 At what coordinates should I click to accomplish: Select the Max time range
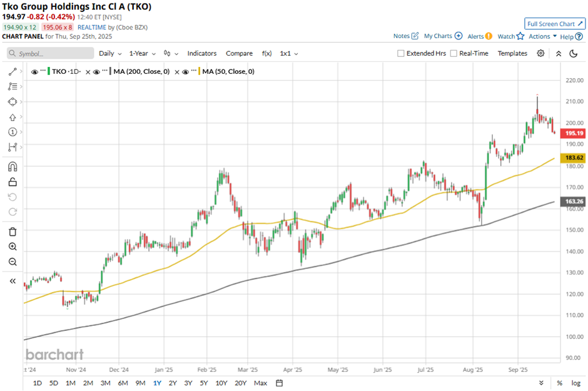point(260,383)
